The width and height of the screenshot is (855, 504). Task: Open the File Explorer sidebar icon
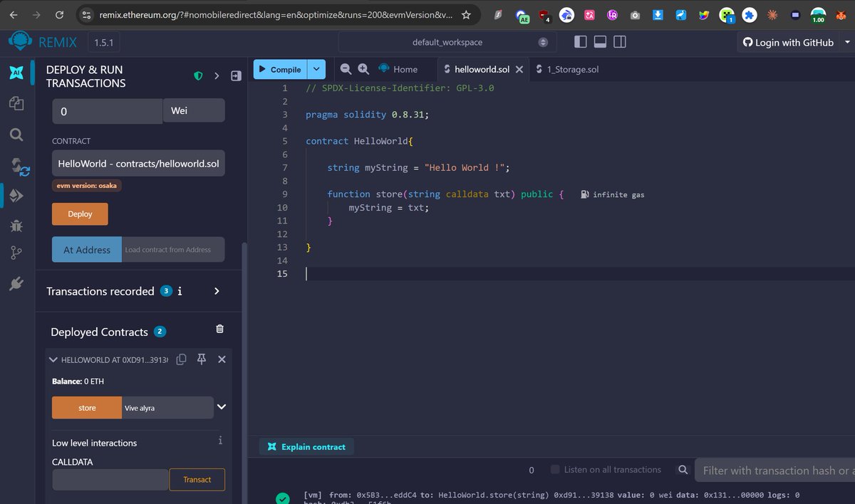coord(16,104)
